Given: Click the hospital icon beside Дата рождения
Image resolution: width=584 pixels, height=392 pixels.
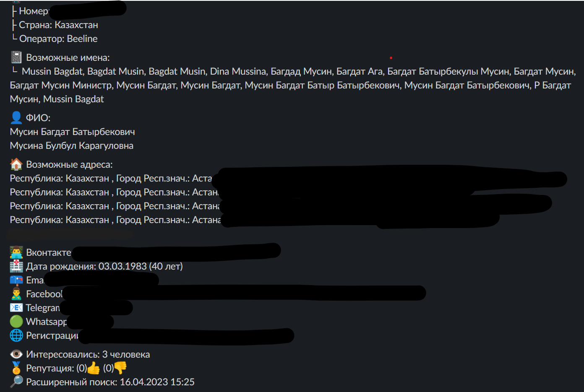Looking at the screenshot, I should [x=16, y=266].
